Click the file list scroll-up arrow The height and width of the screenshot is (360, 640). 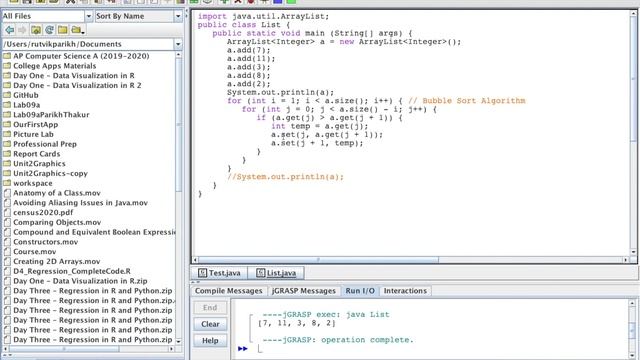(x=178, y=54)
